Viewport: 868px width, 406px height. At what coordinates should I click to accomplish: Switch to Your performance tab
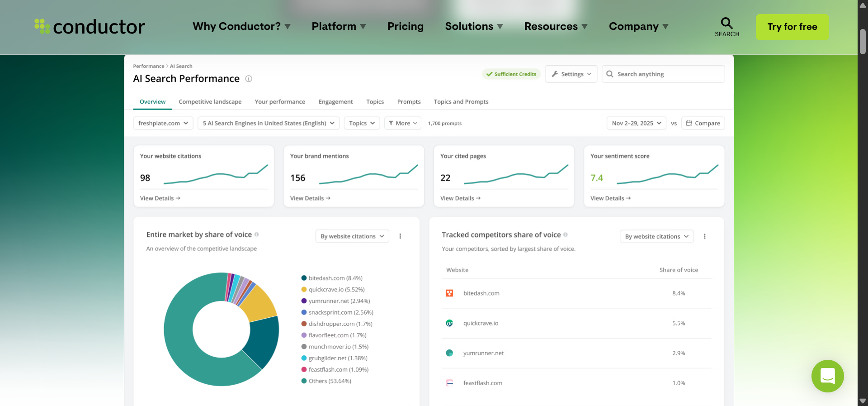click(x=280, y=102)
